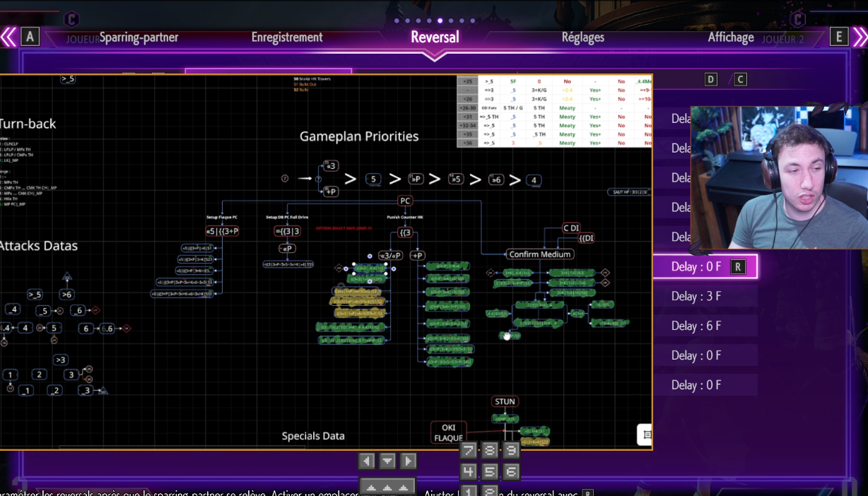Click the Turn-back heading

[x=27, y=124]
